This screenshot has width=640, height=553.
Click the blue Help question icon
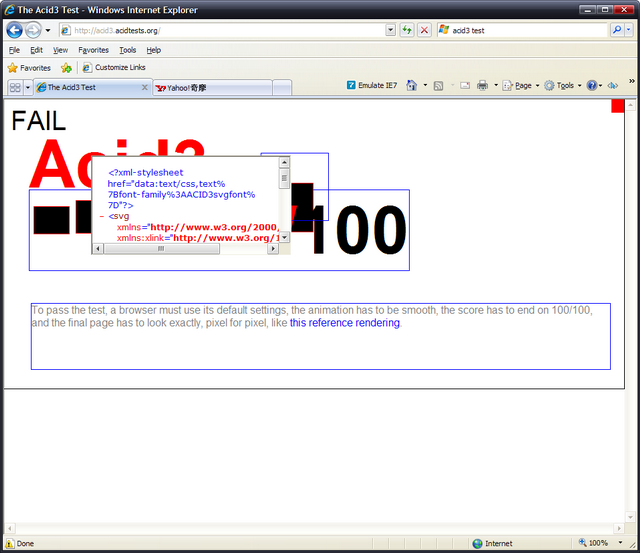click(594, 86)
